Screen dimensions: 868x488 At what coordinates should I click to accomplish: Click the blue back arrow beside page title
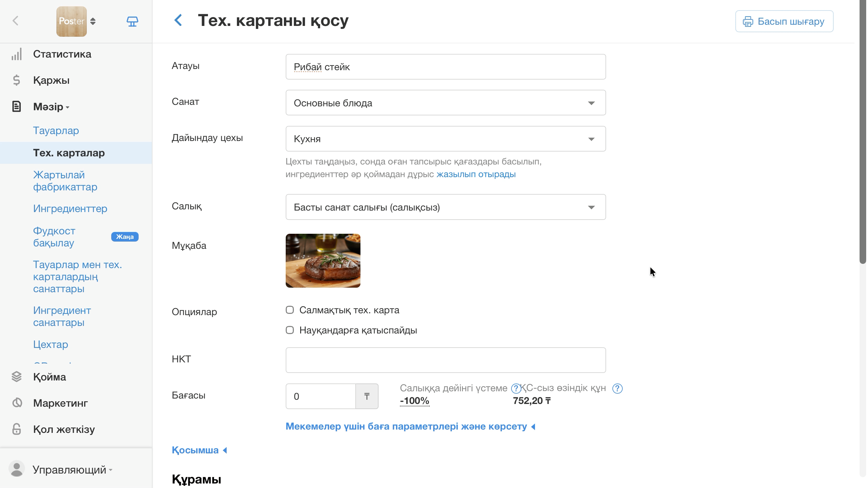tap(178, 20)
